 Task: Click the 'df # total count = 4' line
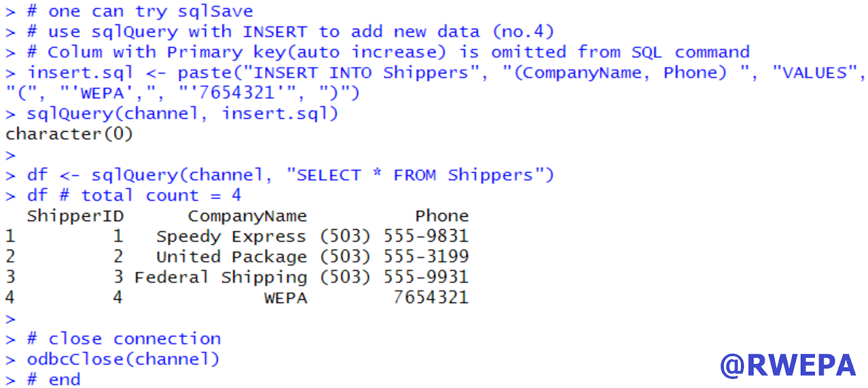tap(134, 196)
